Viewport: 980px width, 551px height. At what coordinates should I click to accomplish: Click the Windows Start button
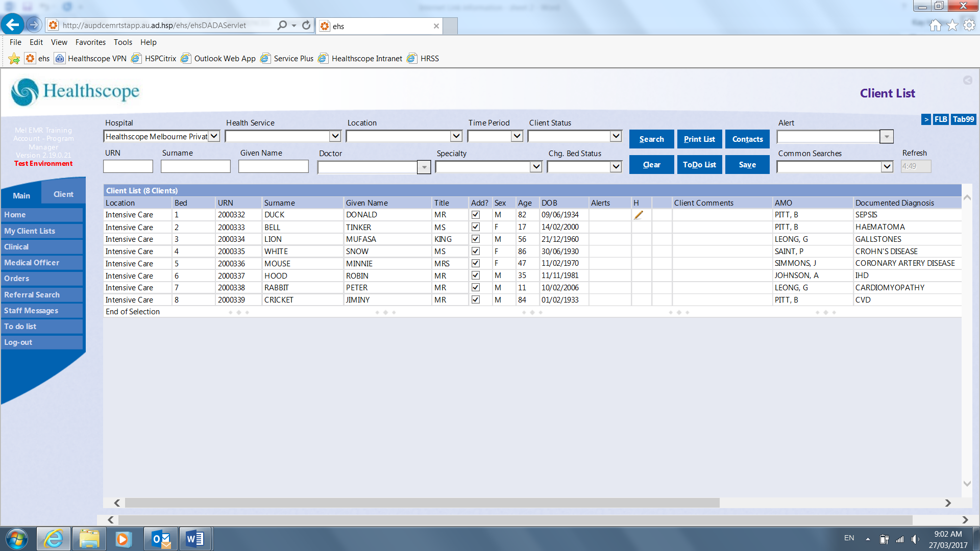[x=17, y=539]
